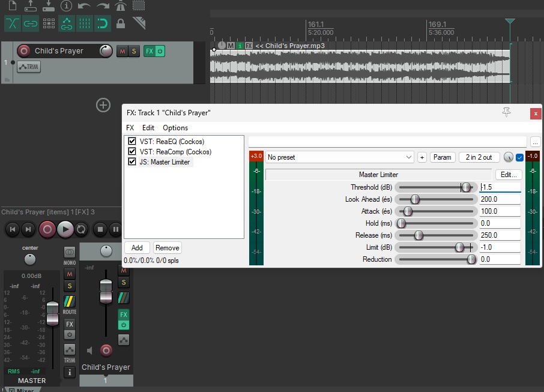Record-arm the Child's Prayer track in track panel
This screenshot has width=544, height=392.
[x=23, y=51]
